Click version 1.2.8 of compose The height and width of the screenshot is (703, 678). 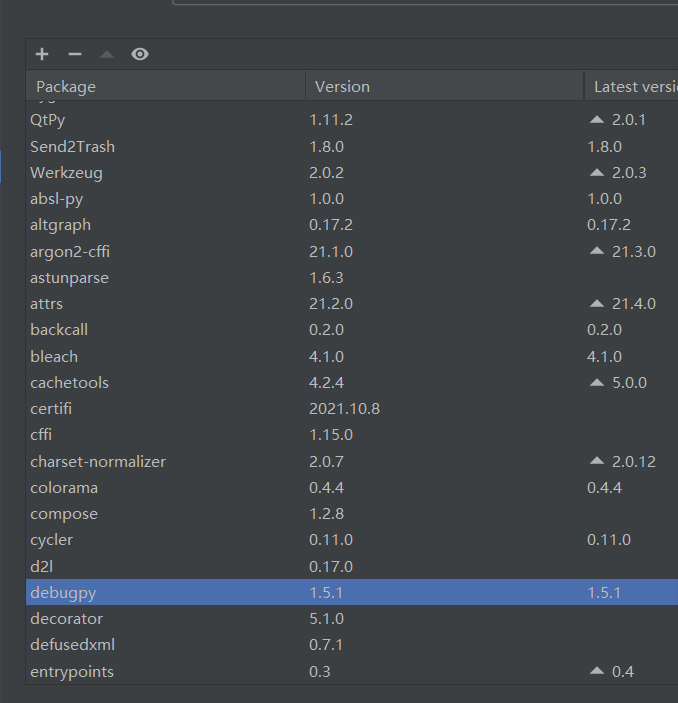(326, 513)
